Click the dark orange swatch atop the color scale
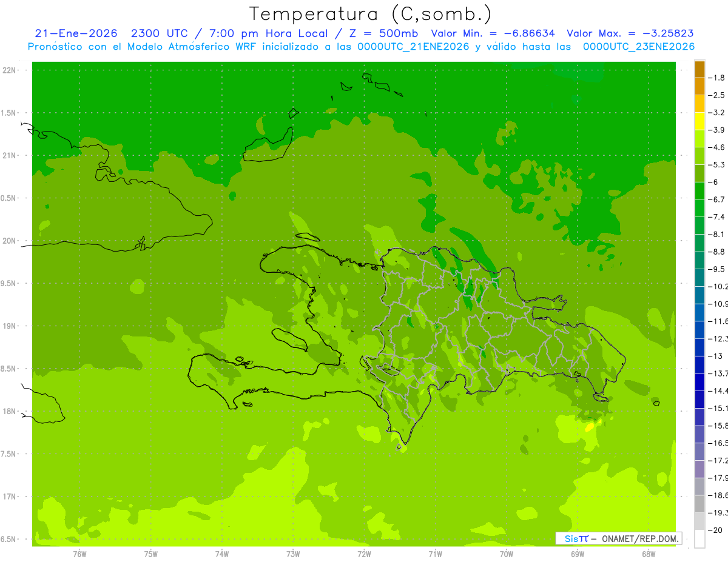Image resolution: width=728 pixels, height=562 pixels. (x=699, y=69)
